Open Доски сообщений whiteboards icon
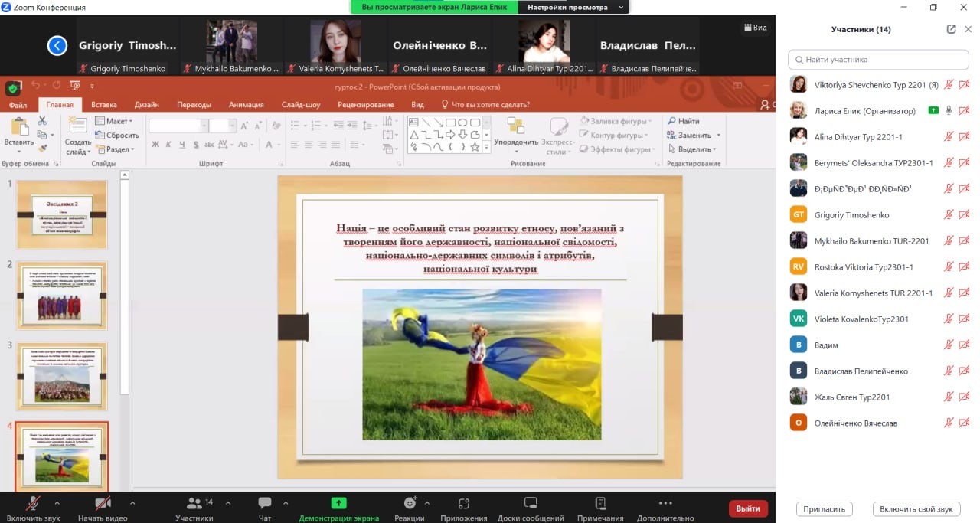Screen dimensions: 980x523 click(531, 503)
